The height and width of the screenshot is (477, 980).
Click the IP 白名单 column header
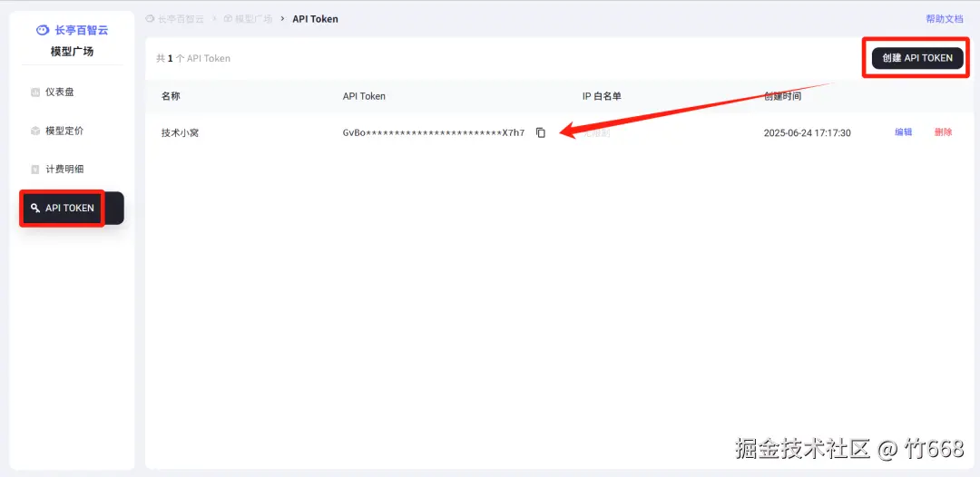point(602,96)
